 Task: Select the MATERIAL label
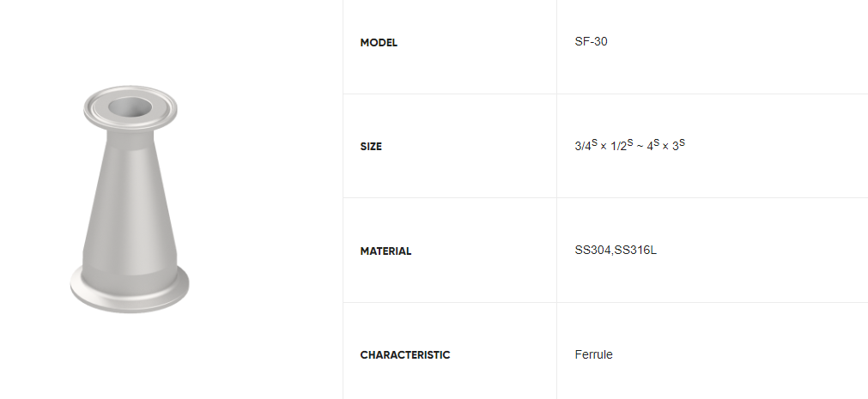(385, 251)
